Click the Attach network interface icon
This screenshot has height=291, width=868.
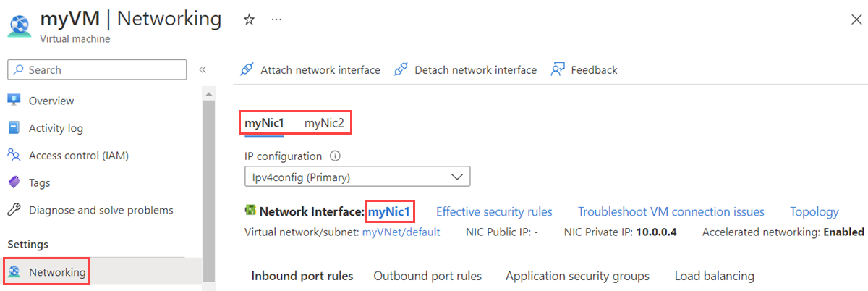[247, 69]
